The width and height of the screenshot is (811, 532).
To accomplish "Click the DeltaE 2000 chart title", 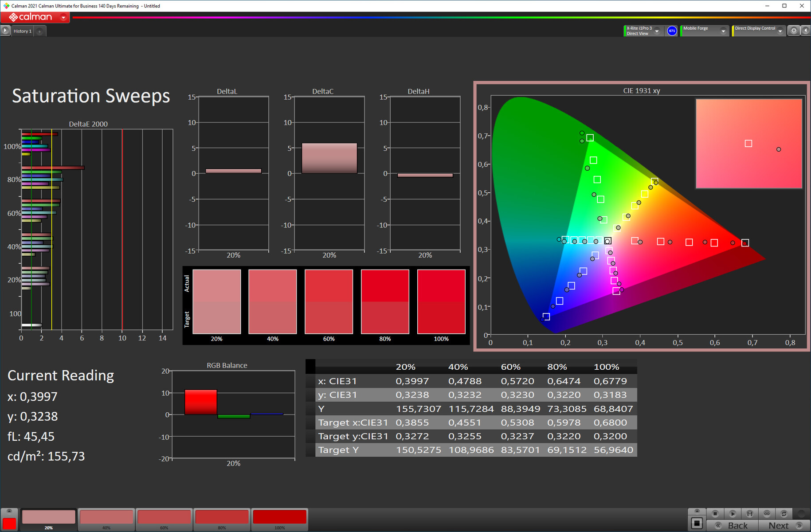I will [88, 124].
